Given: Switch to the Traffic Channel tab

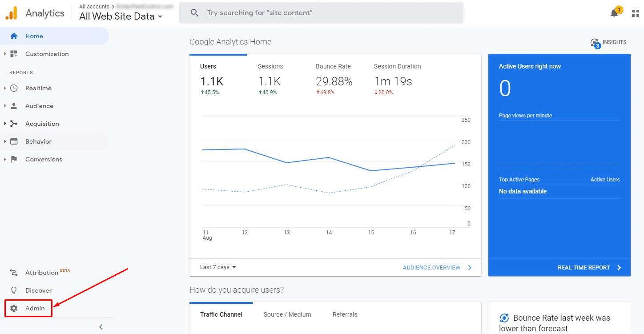Looking at the screenshot, I should 221,314.
